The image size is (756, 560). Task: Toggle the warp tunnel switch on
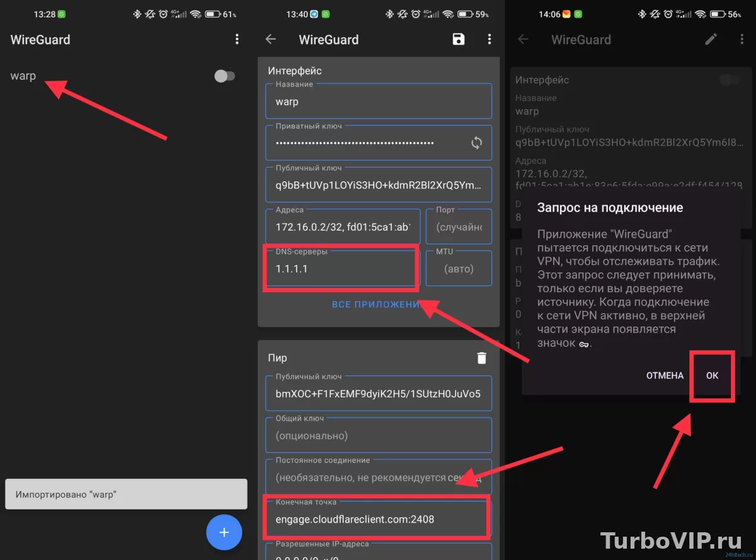click(x=224, y=76)
